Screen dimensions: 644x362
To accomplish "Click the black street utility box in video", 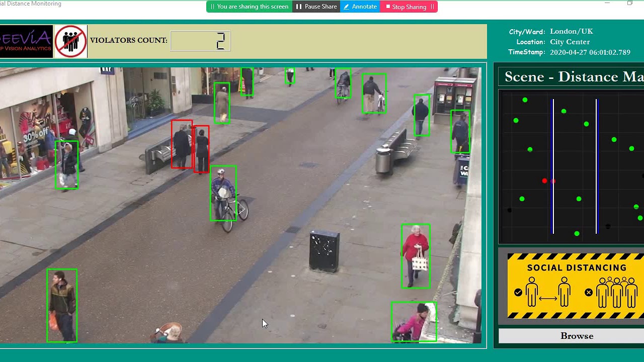I will pos(325,251).
